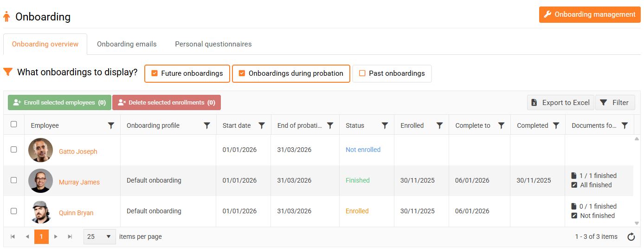The image size is (644, 250).
Task: Enable the Past onboardings checkbox
Action: [362, 73]
